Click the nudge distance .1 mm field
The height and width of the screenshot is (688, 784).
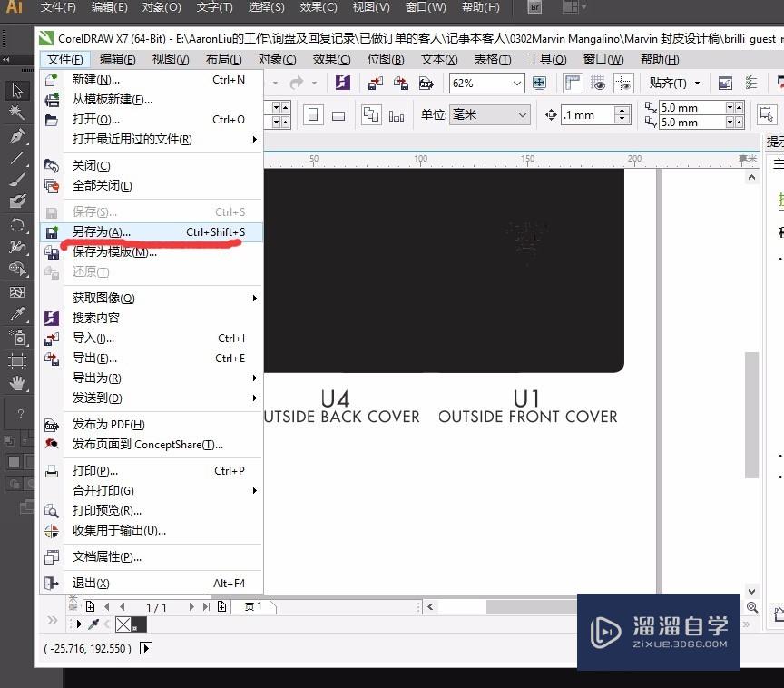coord(587,115)
